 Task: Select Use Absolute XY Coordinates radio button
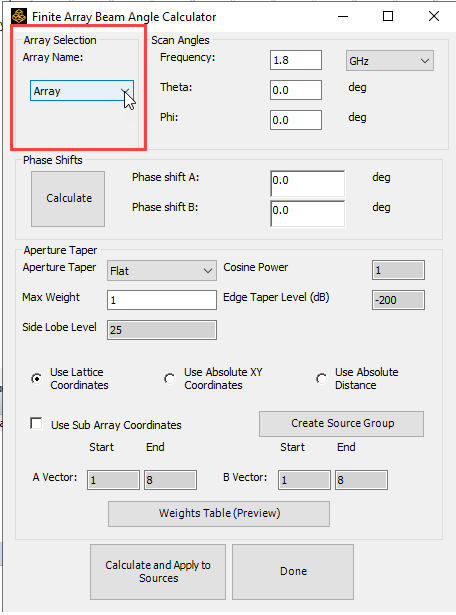pyautogui.click(x=170, y=378)
